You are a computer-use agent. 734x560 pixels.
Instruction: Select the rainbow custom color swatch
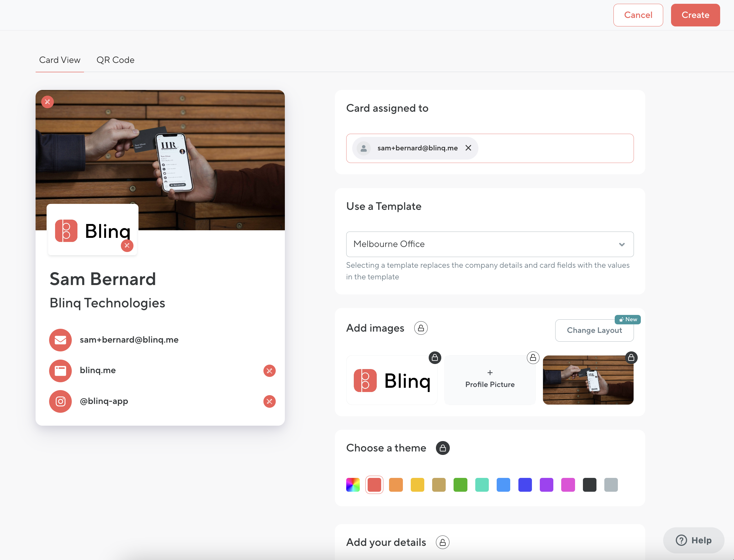click(x=353, y=485)
